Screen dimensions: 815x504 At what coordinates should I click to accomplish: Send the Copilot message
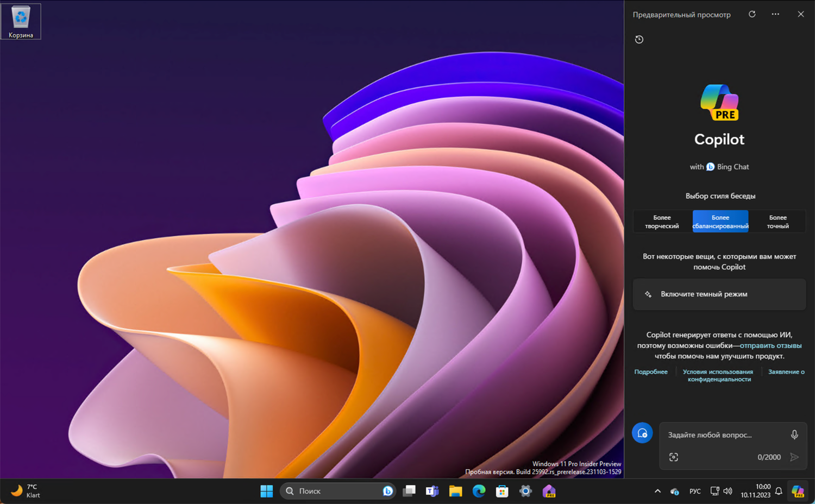[794, 457]
